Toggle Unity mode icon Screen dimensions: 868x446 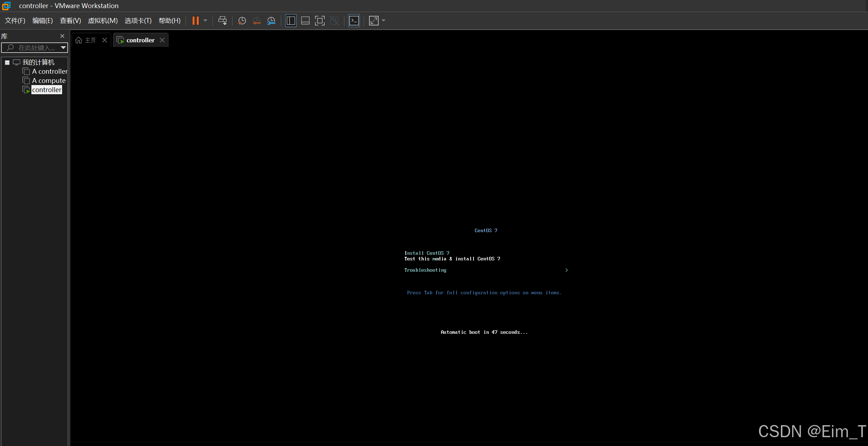[334, 21]
